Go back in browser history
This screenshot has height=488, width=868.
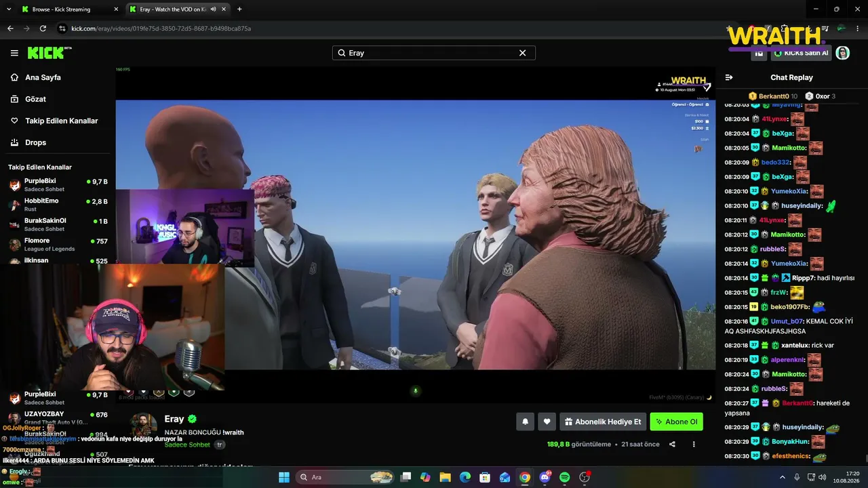point(10,28)
